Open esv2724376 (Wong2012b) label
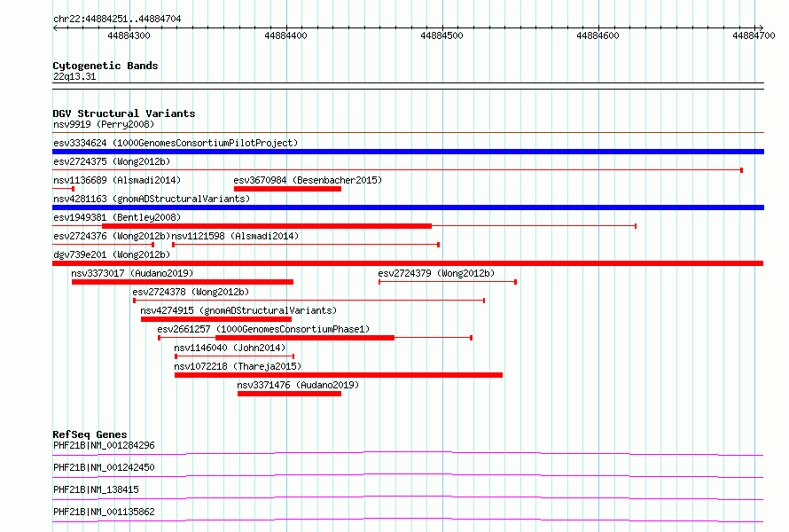Screen dimensions: 789x532 point(112,236)
